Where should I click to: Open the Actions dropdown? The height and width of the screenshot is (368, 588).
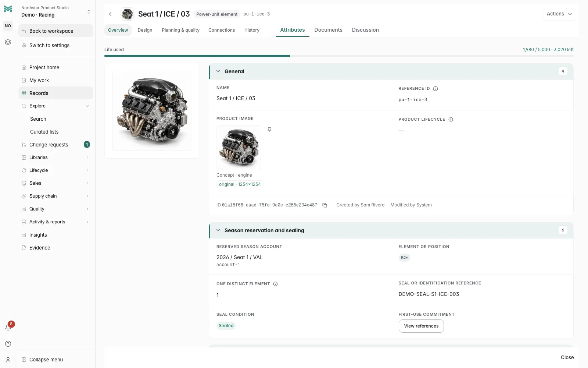point(559,14)
